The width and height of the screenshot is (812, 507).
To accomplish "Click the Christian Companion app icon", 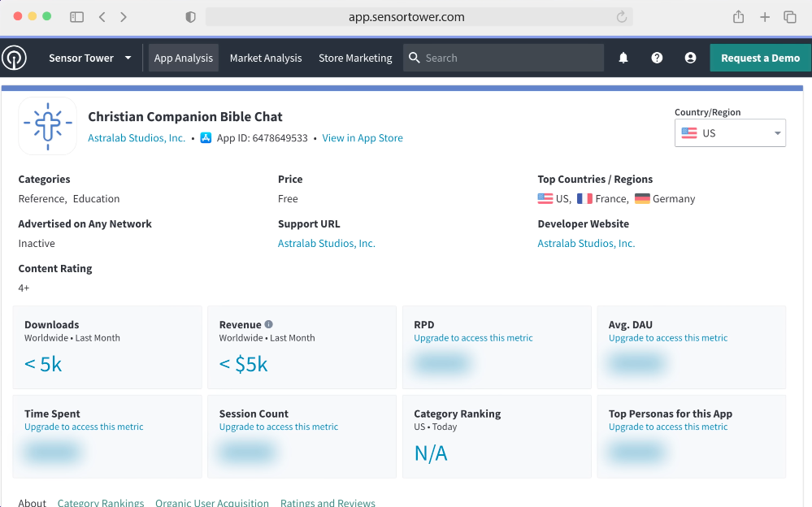I will pos(48,126).
